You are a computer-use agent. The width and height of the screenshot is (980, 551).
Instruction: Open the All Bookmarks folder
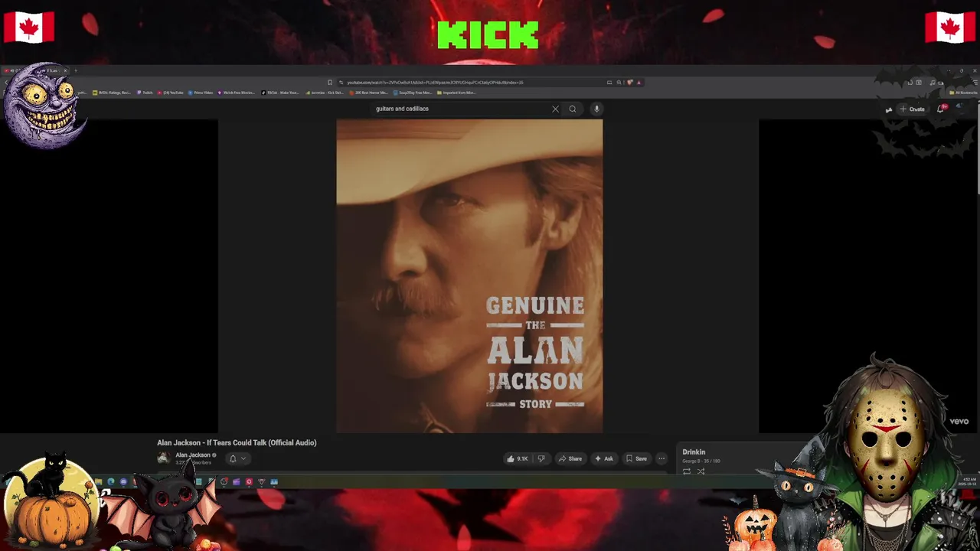(x=962, y=93)
